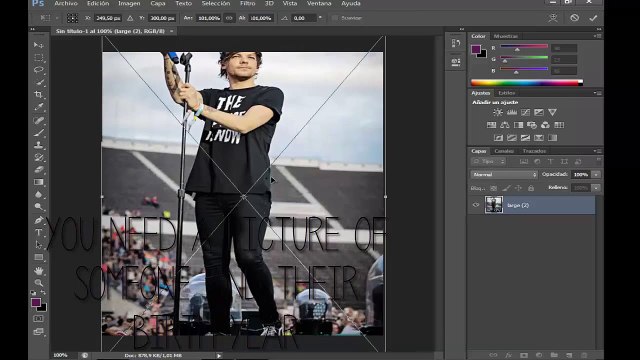Add a Black & White adjustment

(x=518, y=125)
